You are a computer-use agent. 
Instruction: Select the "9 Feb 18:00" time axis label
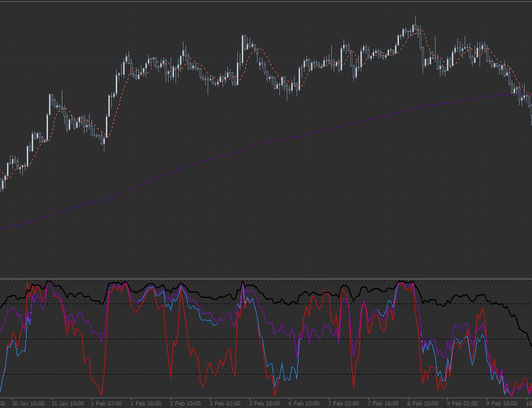pyautogui.click(x=502, y=404)
